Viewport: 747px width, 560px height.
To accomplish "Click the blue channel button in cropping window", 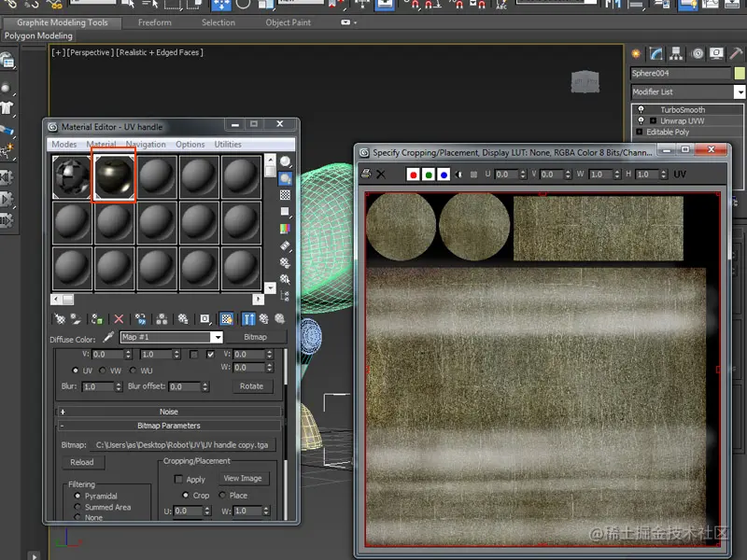I will pyautogui.click(x=444, y=175).
